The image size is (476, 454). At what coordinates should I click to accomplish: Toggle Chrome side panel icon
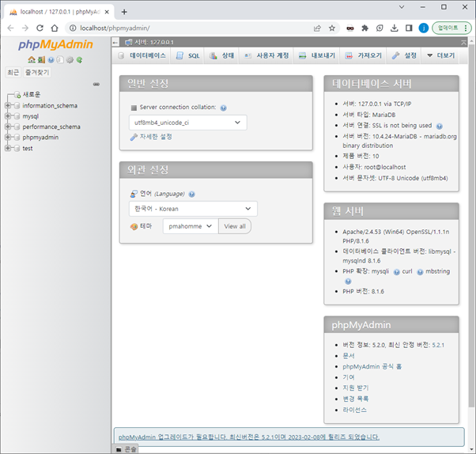pyautogui.click(x=409, y=28)
